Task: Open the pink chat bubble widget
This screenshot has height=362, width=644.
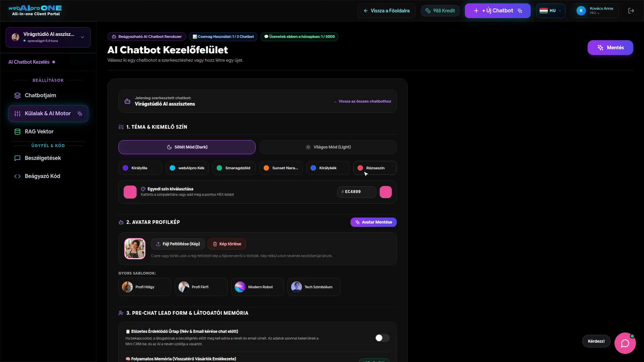Action: [x=625, y=343]
